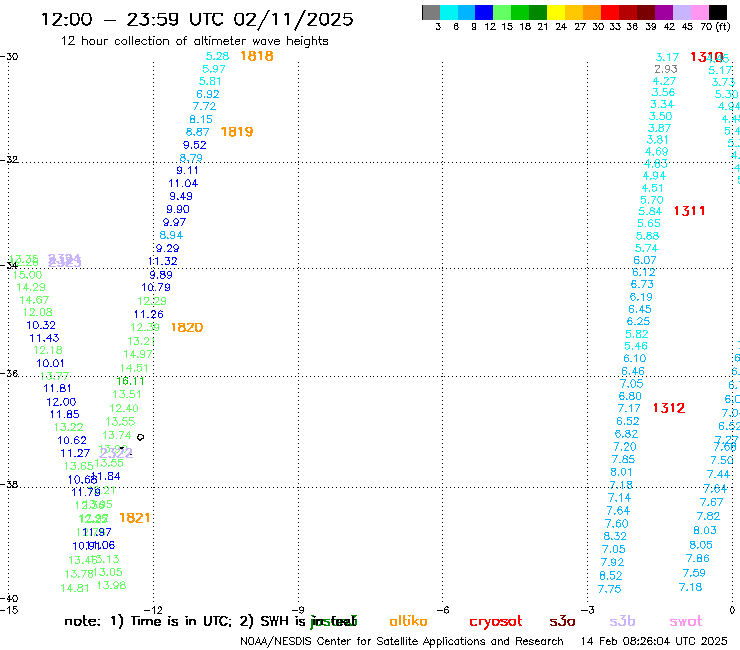The height and width of the screenshot is (650, 740).
Task: Click the wave height value 5.97
Action: click(214, 69)
